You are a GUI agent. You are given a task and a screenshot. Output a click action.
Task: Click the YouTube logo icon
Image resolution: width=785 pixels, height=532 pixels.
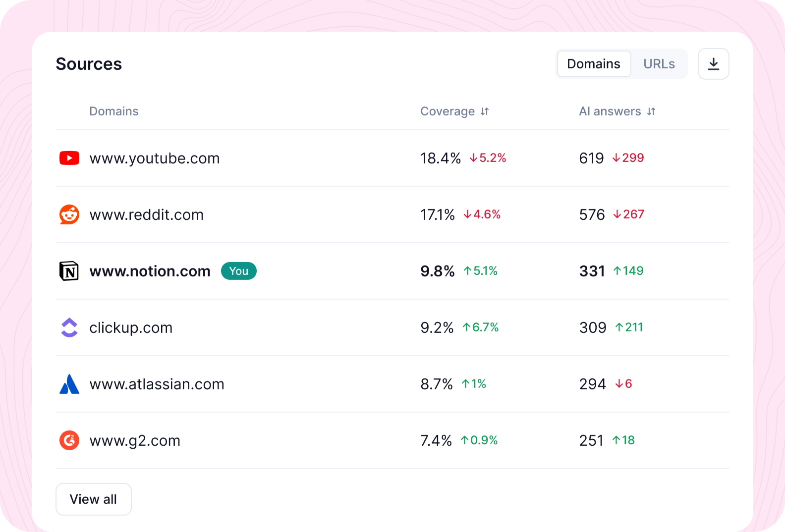(x=69, y=158)
